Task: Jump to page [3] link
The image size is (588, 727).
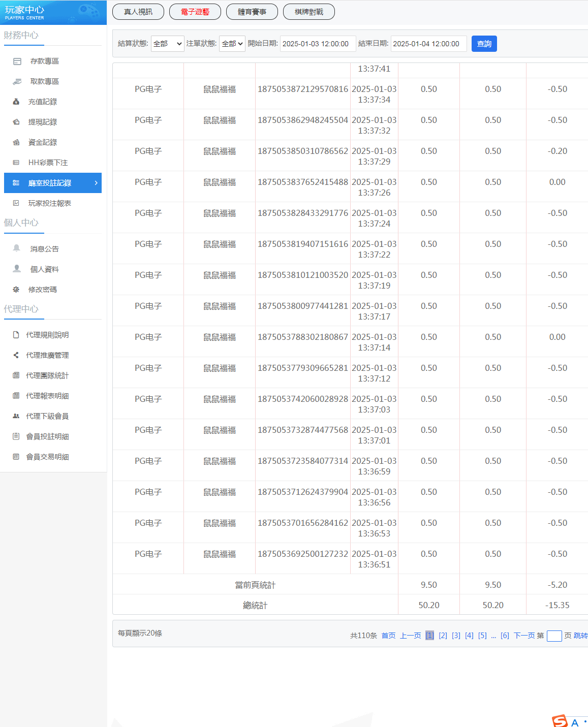Action: click(x=456, y=636)
